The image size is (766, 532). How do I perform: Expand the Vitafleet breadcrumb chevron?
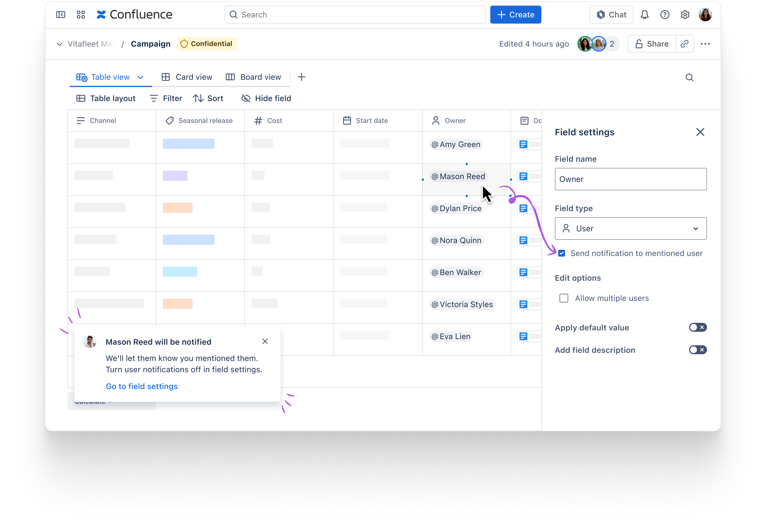pos(59,44)
